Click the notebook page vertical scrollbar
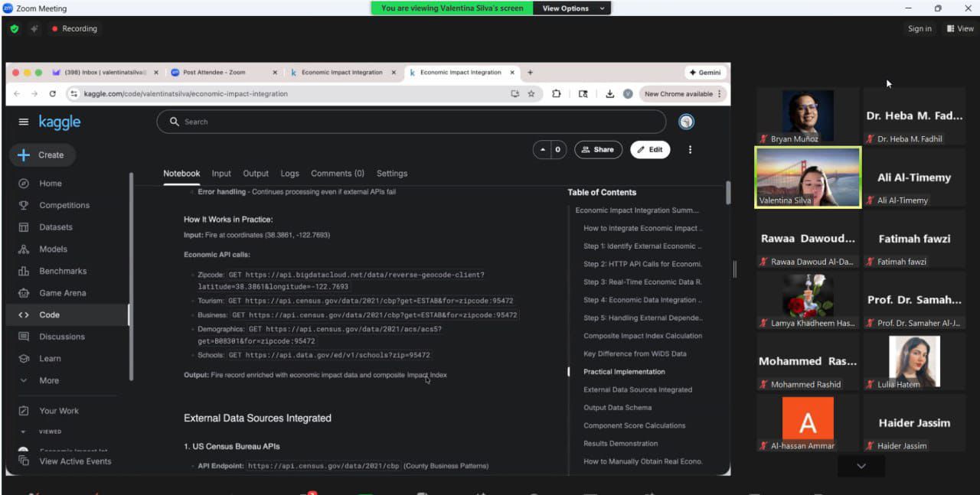This screenshot has width=980, height=495. click(727, 193)
